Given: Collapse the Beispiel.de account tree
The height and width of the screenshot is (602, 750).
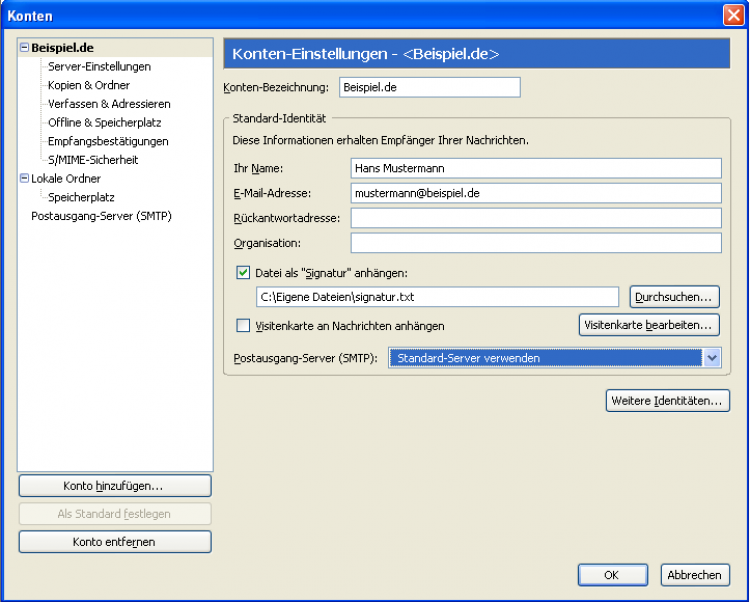Looking at the screenshot, I should click(x=24, y=47).
